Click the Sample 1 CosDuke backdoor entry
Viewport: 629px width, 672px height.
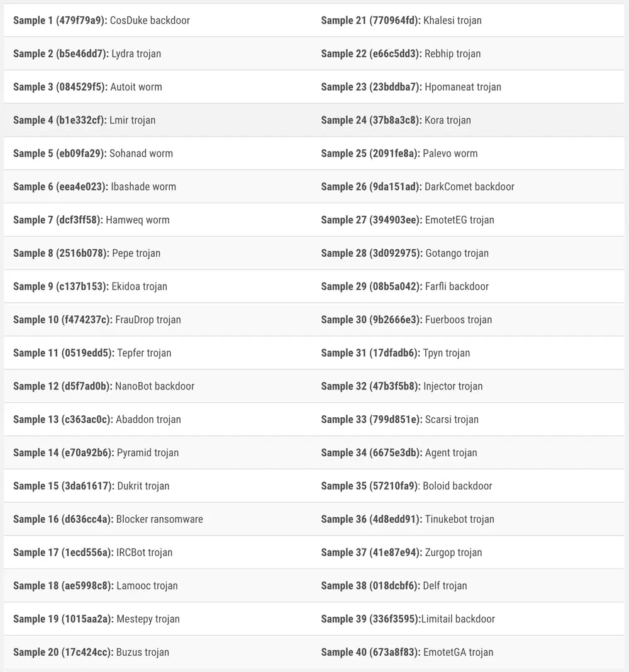101,20
